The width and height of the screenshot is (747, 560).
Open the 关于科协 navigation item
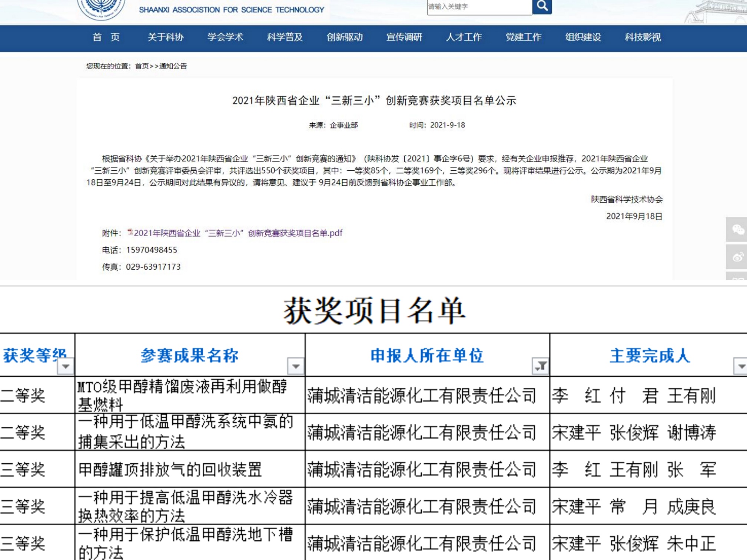(x=166, y=37)
